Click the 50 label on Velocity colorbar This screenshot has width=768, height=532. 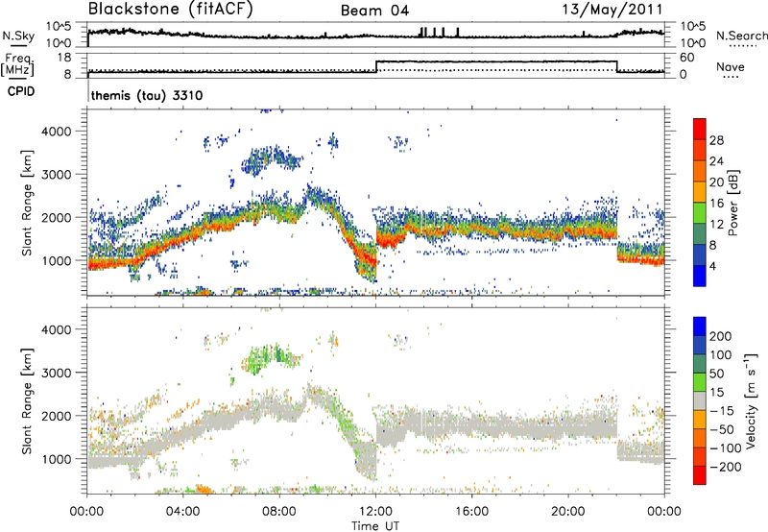[x=716, y=374]
